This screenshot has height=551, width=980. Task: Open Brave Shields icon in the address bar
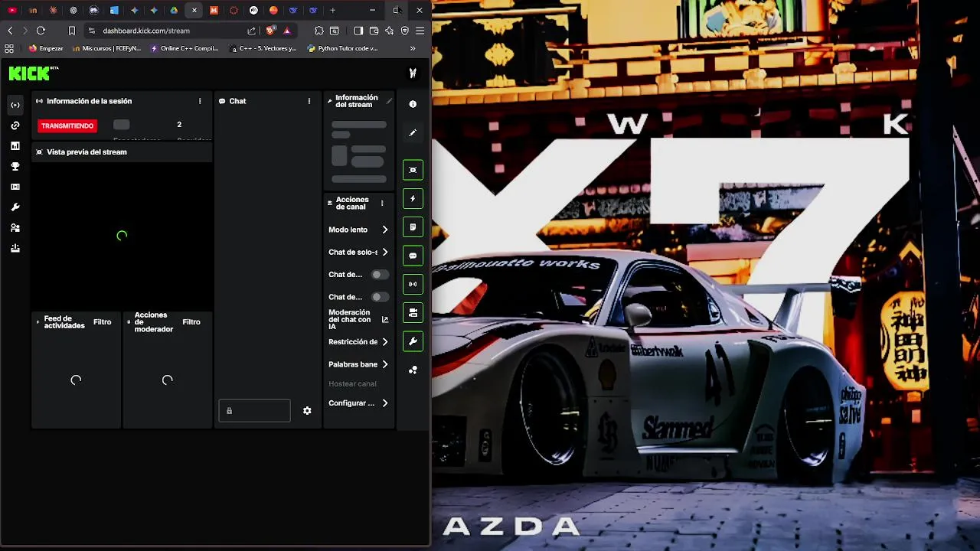pos(270,31)
